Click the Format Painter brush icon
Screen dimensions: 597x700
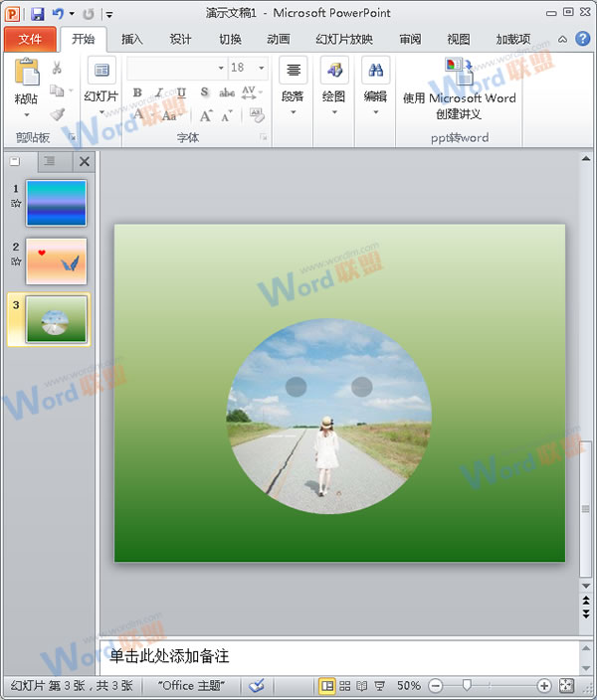tap(57, 113)
